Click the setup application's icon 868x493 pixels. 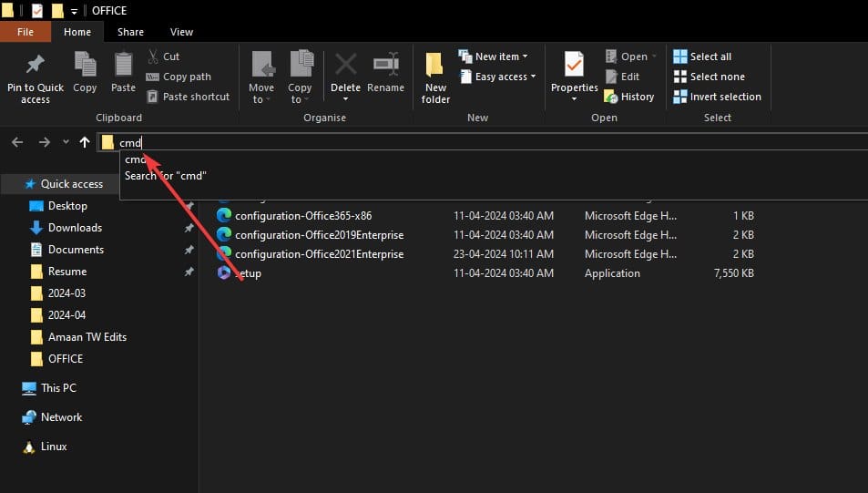[x=224, y=273]
